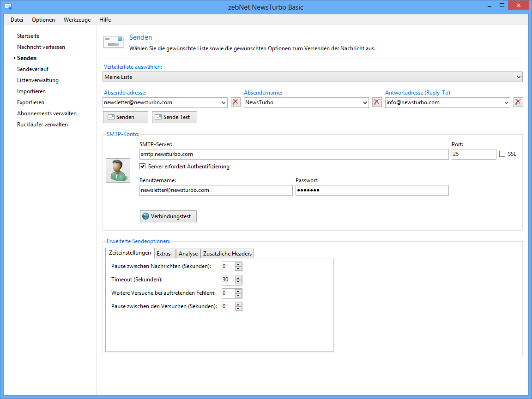532x399 pixels.
Task: Decrease Pause zwischen Nachrichten value
Action: click(x=238, y=269)
